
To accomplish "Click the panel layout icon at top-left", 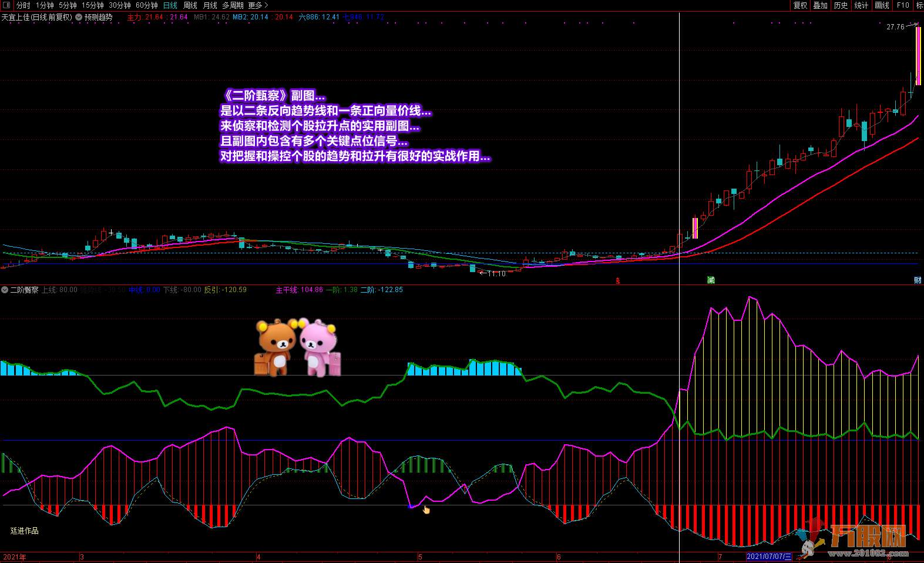I will point(6,5).
